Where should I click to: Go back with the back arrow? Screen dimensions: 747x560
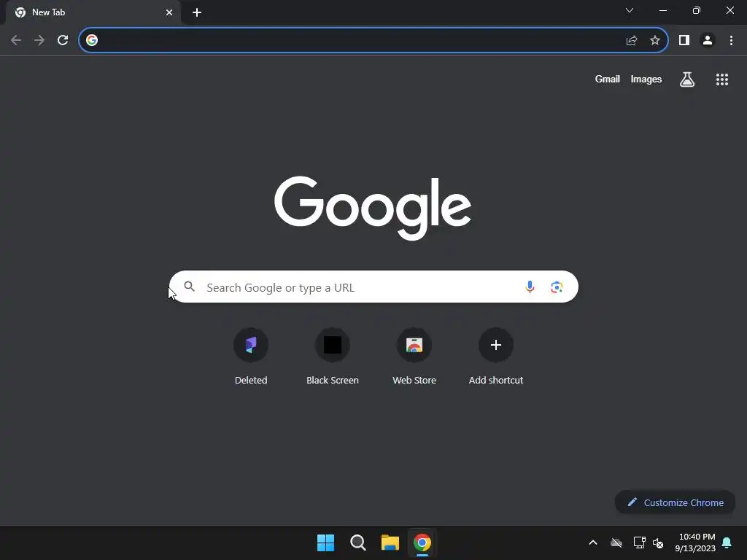pyautogui.click(x=16, y=41)
